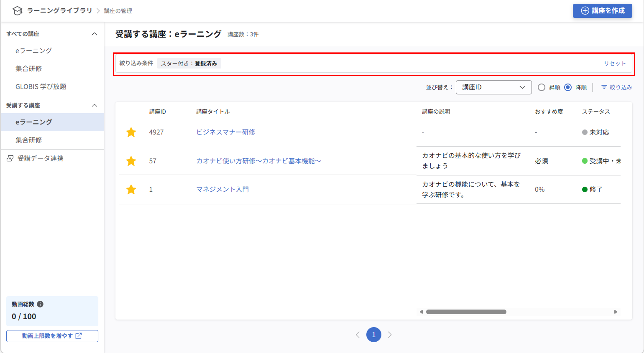The height and width of the screenshot is (353, 644).
Task: Click the スター付き：登録済み filter tag
Action: tap(189, 63)
